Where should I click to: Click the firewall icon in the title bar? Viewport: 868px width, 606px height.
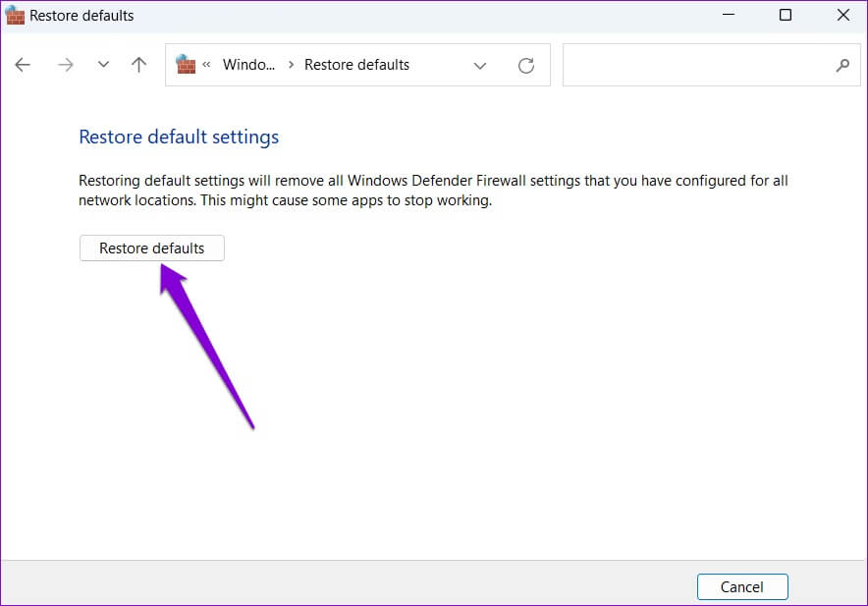pos(17,16)
